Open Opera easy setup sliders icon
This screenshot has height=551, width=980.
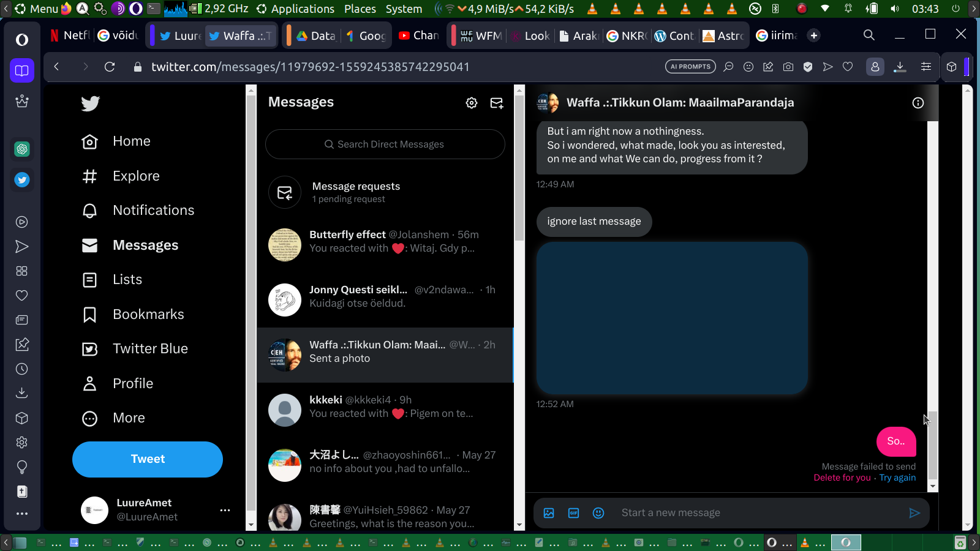point(926,67)
